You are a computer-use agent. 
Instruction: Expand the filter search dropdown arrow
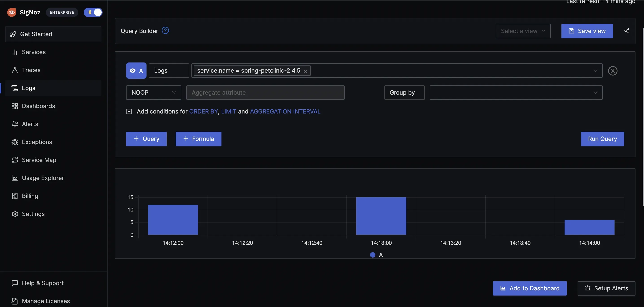(x=595, y=71)
